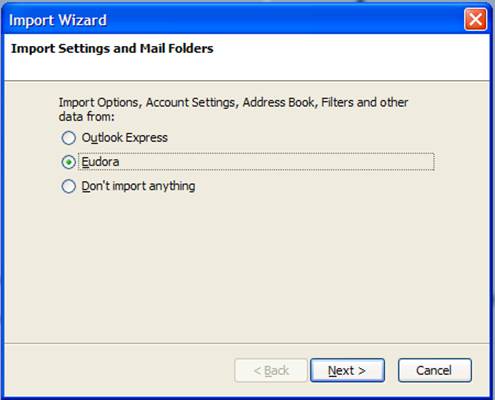The width and height of the screenshot is (495, 400).
Task: Click the Import Wizard title bar text
Action: click(58, 20)
